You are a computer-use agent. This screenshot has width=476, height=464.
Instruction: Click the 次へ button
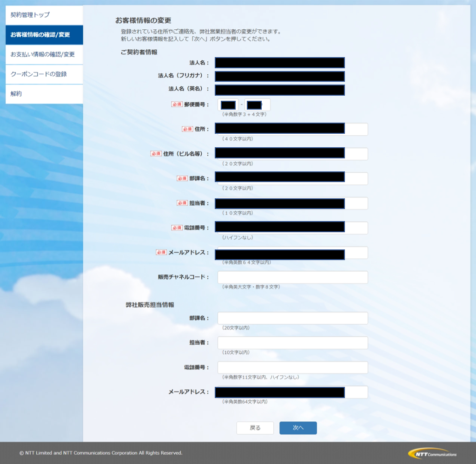(x=298, y=428)
